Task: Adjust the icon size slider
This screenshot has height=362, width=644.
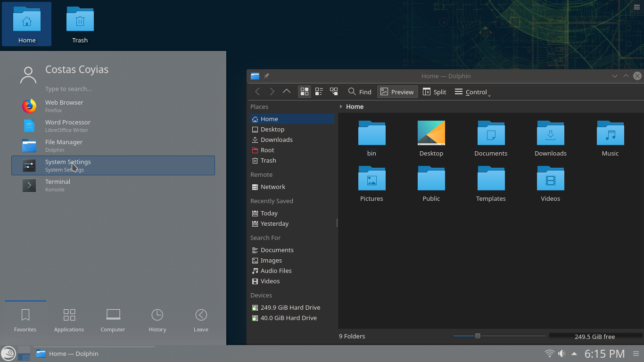Action: [x=478, y=336]
